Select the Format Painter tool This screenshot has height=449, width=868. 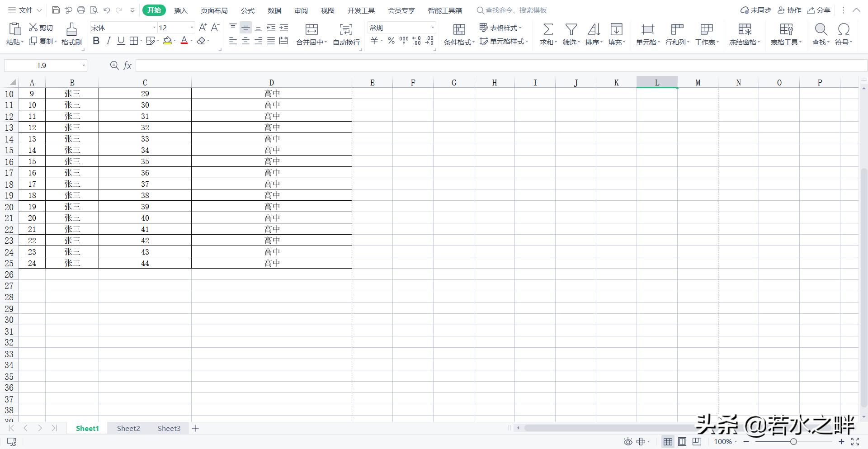(71, 34)
